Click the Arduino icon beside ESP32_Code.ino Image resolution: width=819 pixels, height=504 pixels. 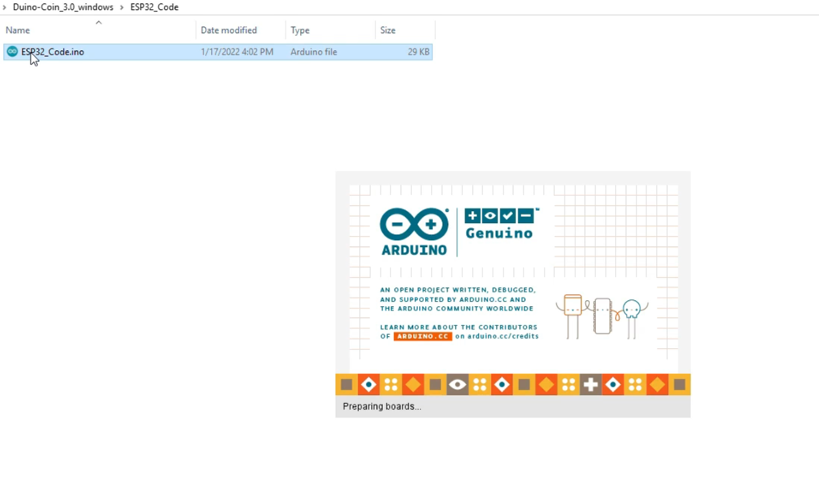pos(12,51)
